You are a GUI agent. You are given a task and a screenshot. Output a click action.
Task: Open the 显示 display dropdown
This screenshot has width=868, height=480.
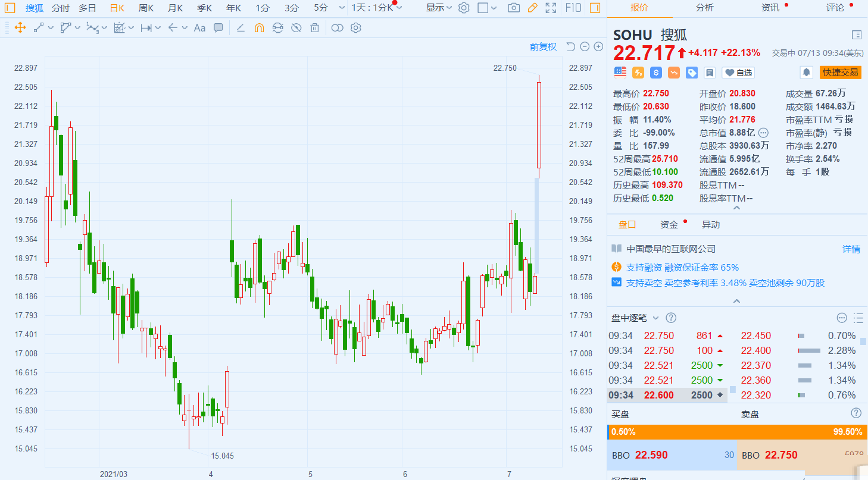tap(439, 8)
